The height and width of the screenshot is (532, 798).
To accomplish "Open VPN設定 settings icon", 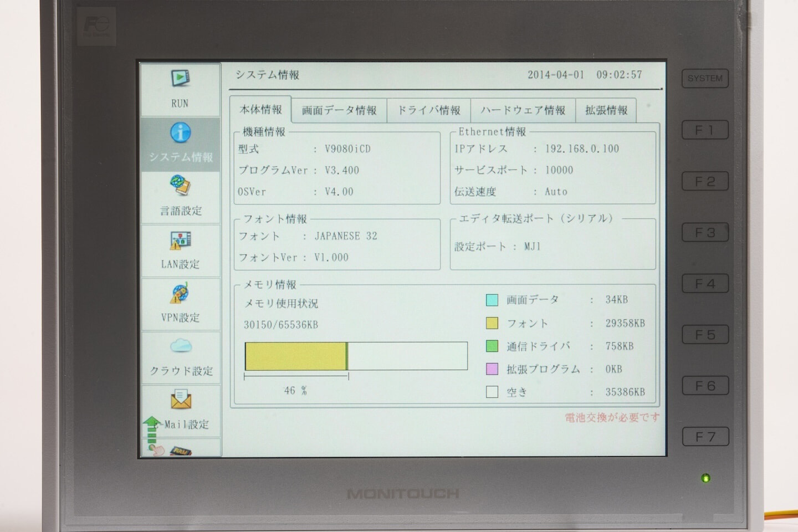I will coord(181,294).
